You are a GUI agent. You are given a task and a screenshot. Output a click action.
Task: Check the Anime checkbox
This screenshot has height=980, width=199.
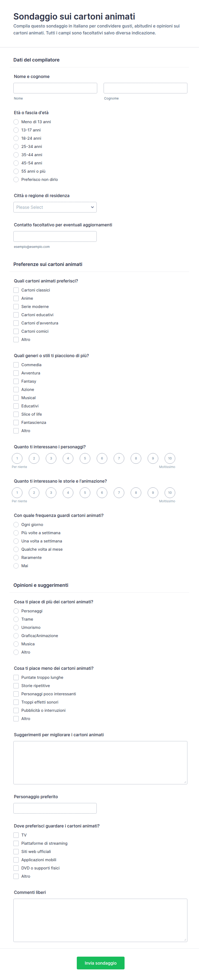coord(16,299)
